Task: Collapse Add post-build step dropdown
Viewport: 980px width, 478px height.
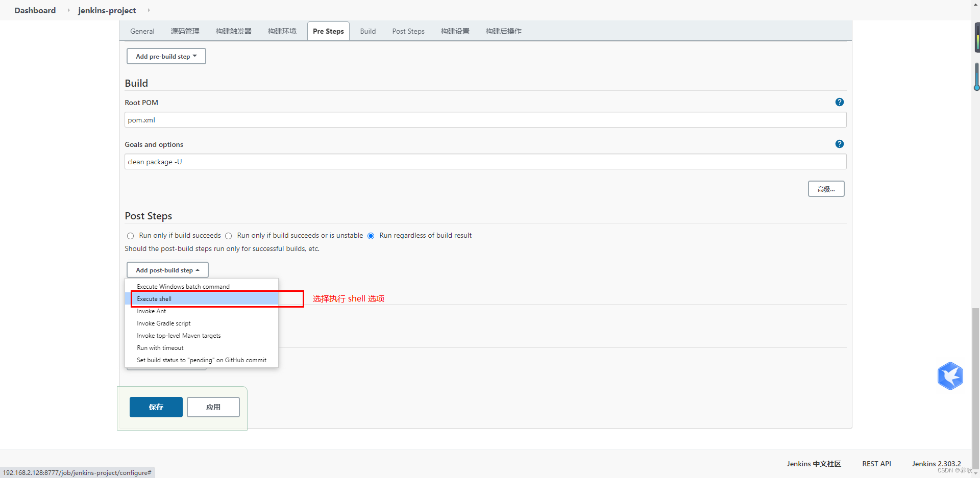Action: point(167,270)
